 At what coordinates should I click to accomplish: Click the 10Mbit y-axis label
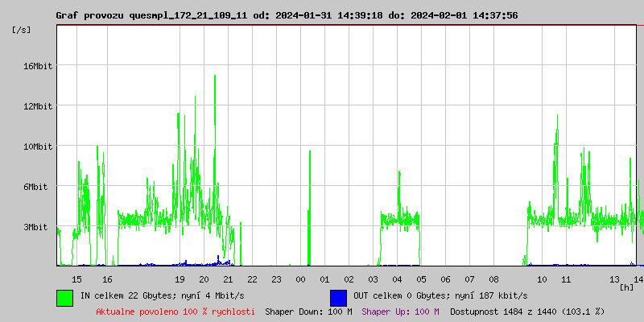click(x=36, y=147)
